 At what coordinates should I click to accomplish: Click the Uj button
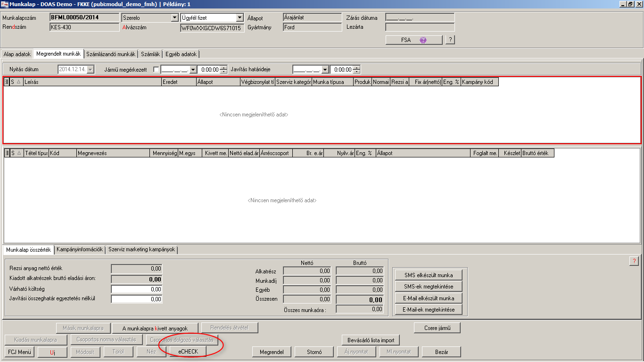tap(52, 352)
